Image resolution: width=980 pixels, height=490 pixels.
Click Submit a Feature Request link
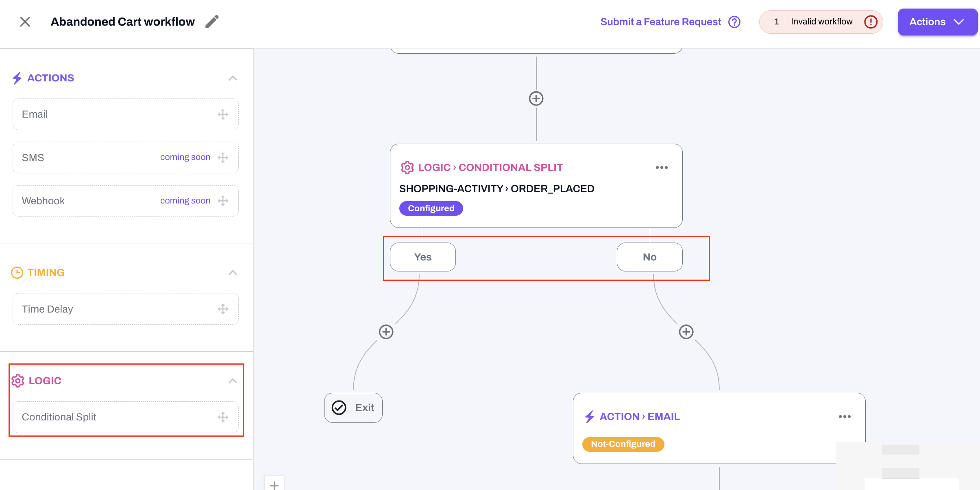660,22
